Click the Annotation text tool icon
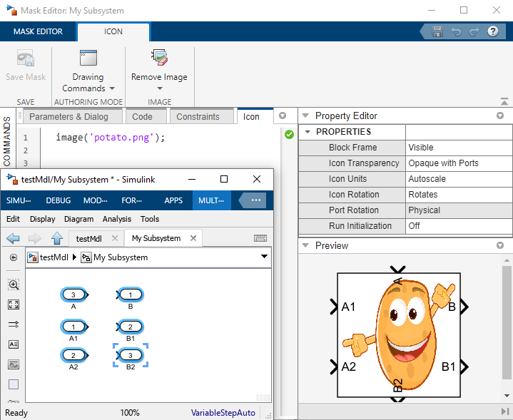Image resolution: width=513 pixels, height=420 pixels. click(14, 344)
